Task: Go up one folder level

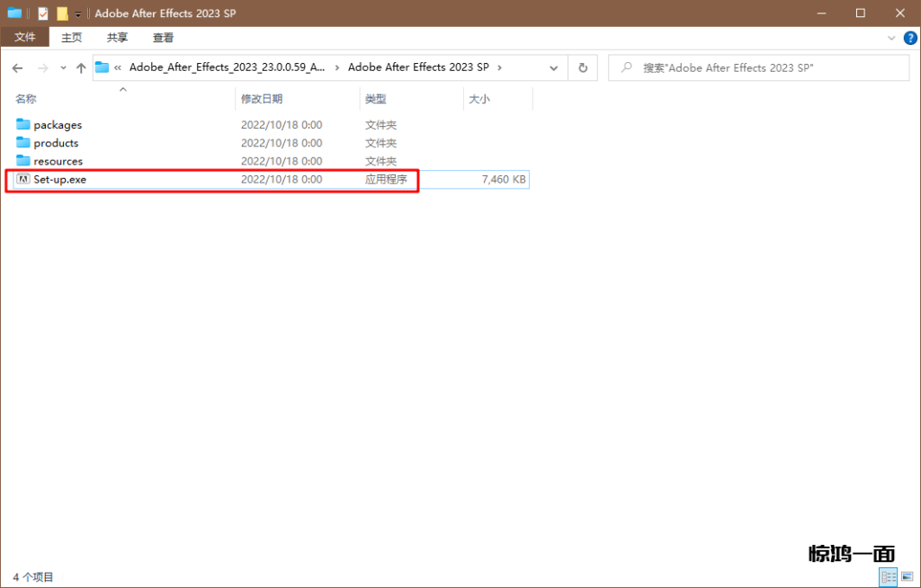Action: 81,68
